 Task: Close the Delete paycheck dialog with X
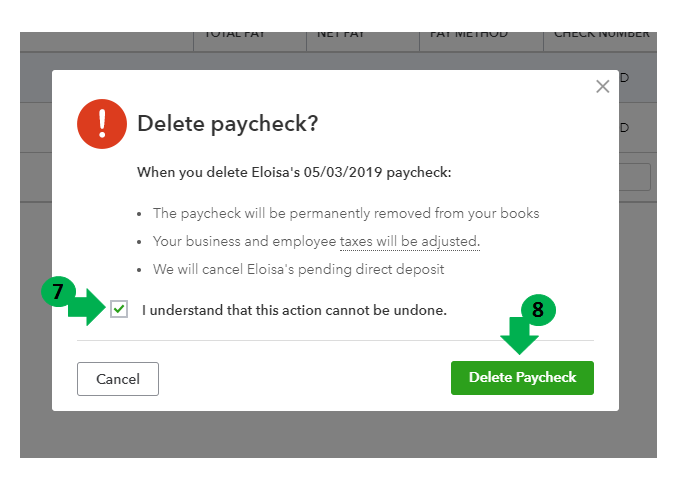(x=602, y=87)
